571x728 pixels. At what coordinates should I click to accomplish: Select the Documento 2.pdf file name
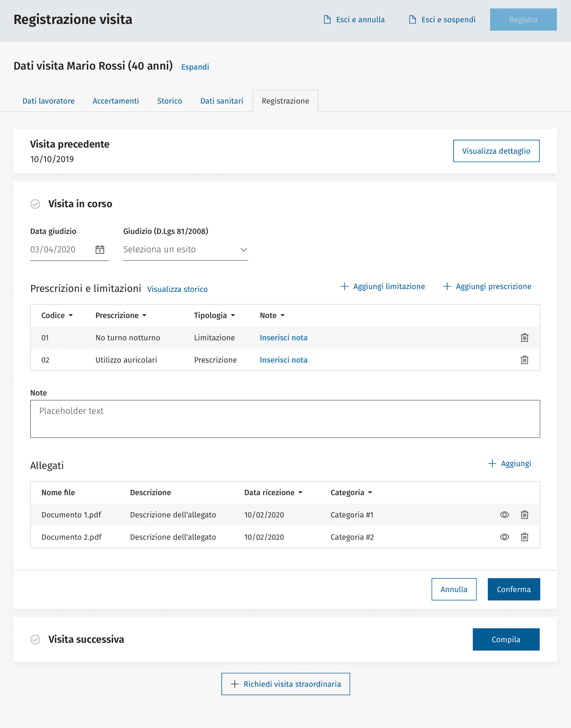pyautogui.click(x=72, y=537)
